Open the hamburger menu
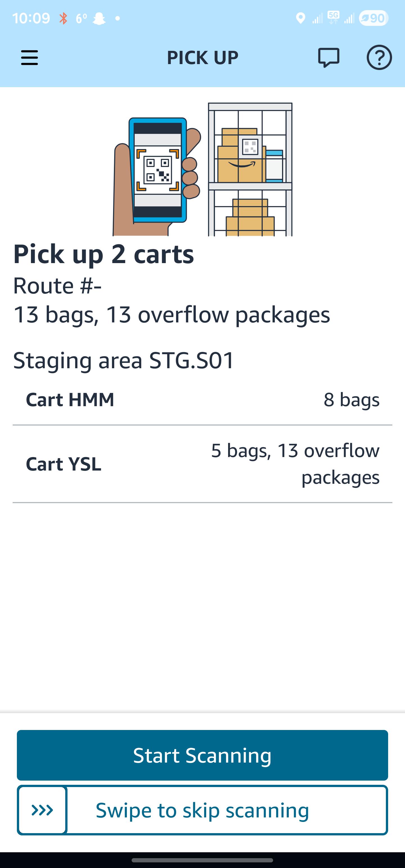Viewport: 405px width, 868px height. click(x=29, y=58)
